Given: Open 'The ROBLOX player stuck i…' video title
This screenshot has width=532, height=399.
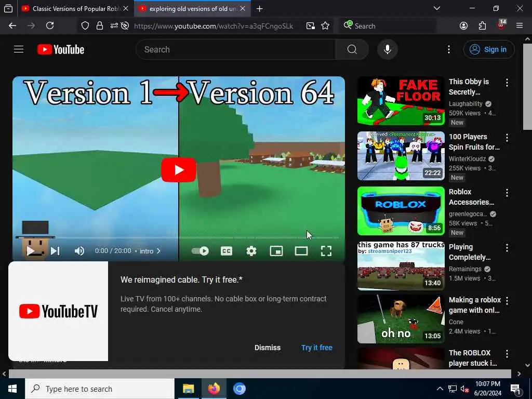Looking at the screenshot, I should (x=473, y=358).
